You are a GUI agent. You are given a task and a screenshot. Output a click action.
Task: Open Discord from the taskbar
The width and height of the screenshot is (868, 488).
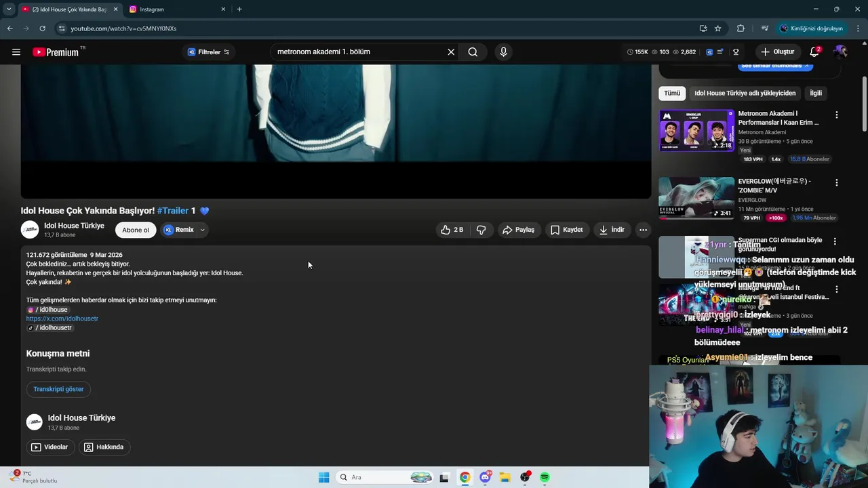pos(486,478)
